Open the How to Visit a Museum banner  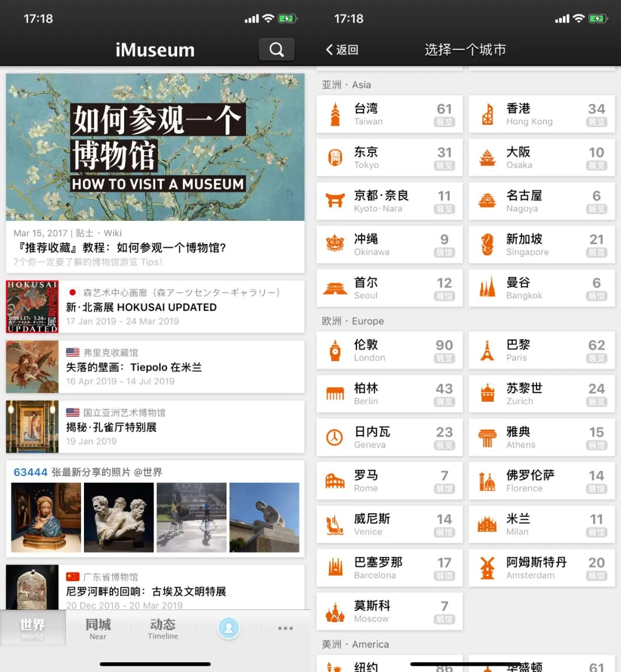point(155,147)
